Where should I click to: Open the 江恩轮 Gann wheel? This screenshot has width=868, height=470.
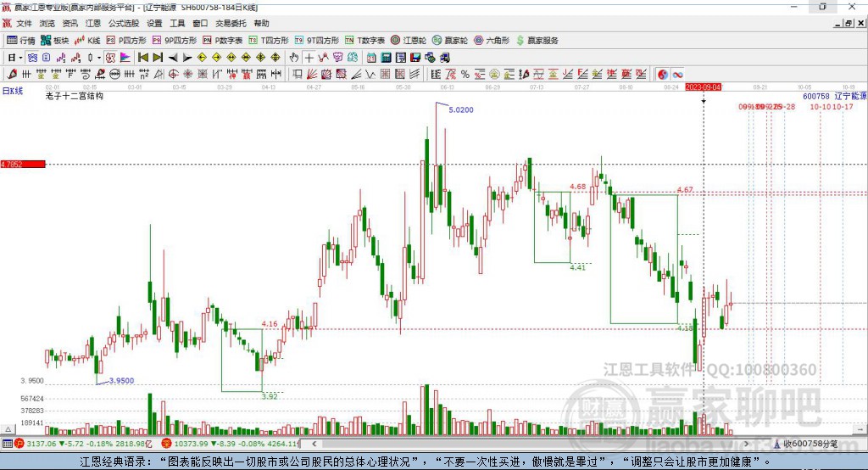(x=409, y=41)
